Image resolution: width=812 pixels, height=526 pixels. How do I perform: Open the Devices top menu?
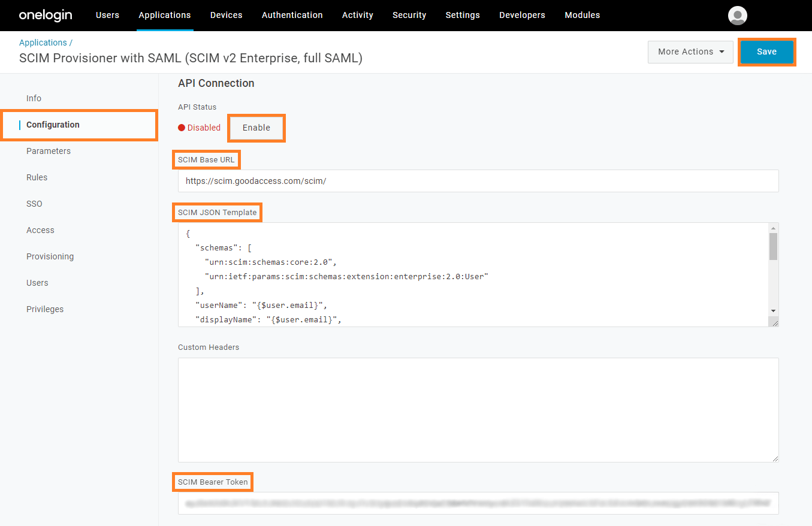(227, 15)
